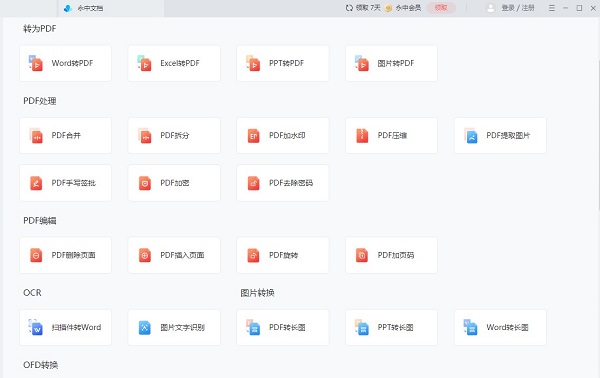Click the red 领取 button
The image size is (600, 378).
point(441,8)
